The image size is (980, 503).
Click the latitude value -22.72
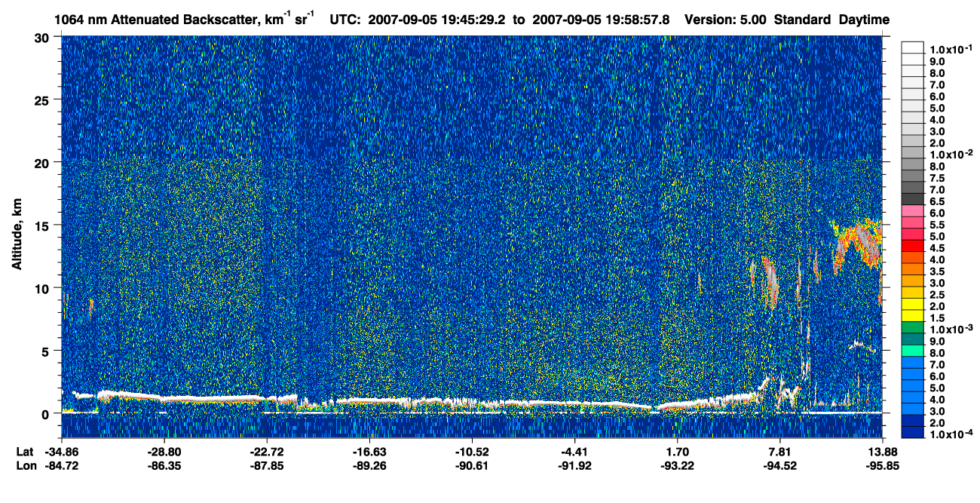tap(266, 452)
